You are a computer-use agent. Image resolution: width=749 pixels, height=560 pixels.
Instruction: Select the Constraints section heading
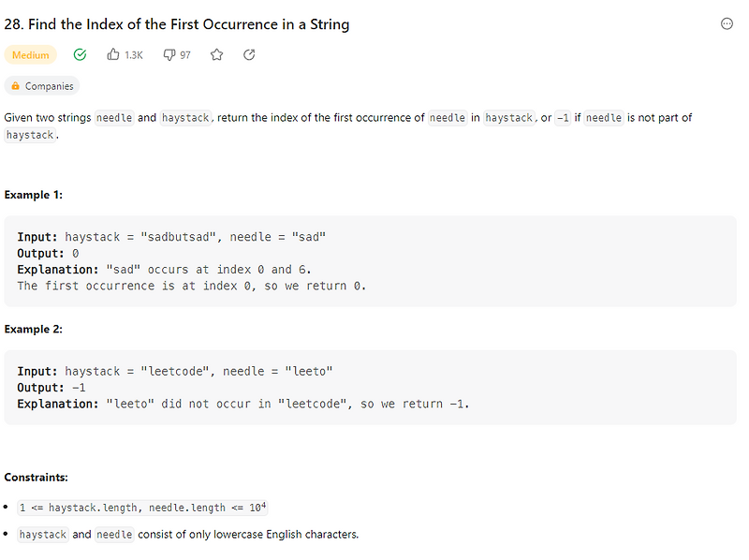(x=35, y=477)
